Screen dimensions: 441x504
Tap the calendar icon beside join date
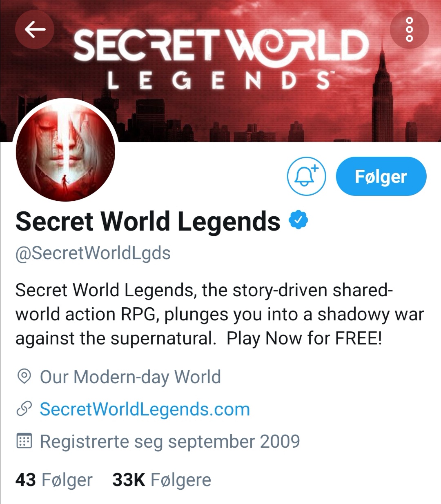24,441
